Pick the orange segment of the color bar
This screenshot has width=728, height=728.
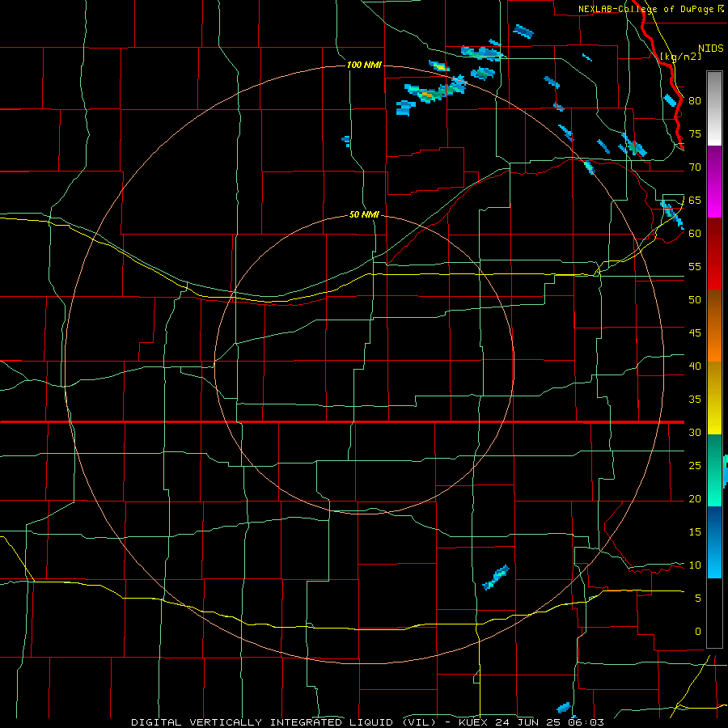coord(714,344)
